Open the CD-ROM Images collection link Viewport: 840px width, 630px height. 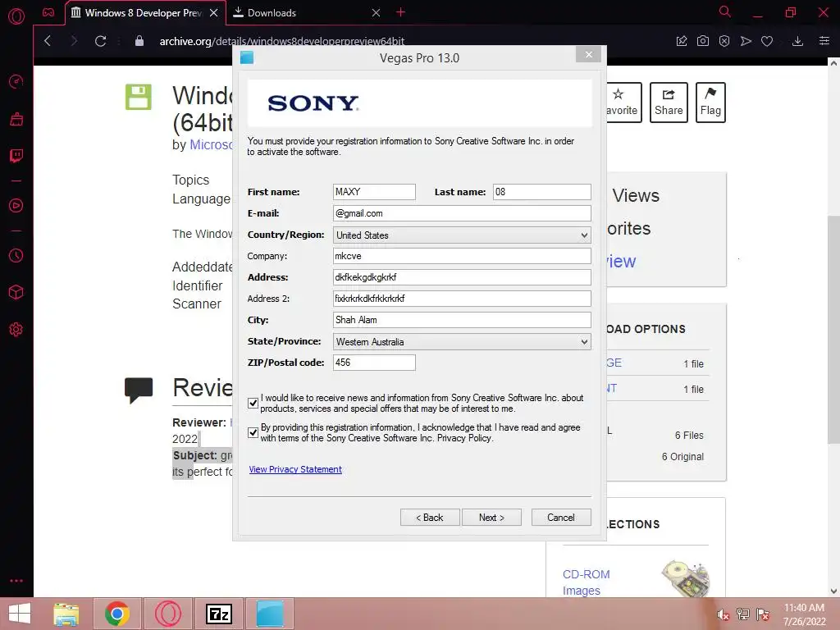click(586, 582)
